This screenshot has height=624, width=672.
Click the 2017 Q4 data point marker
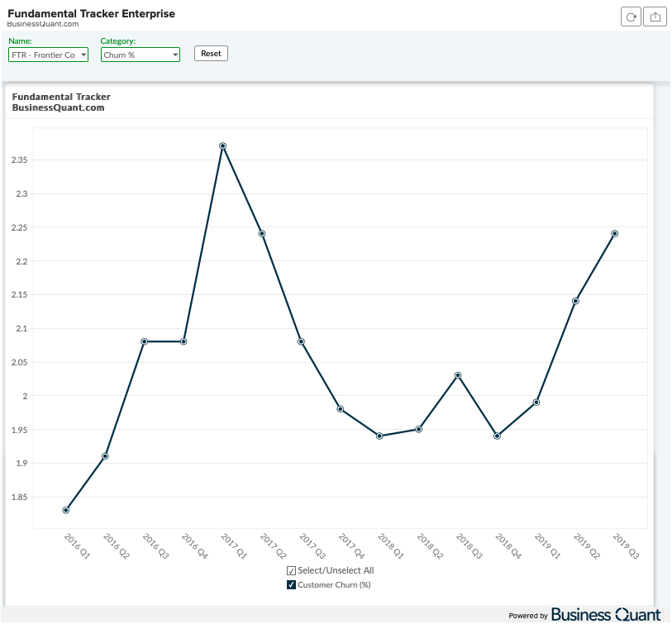coord(341,409)
